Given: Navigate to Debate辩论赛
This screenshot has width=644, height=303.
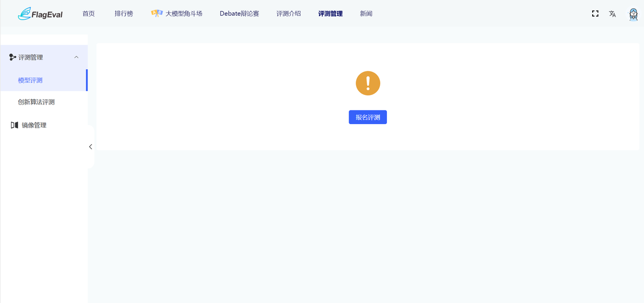Looking at the screenshot, I should 239,14.
